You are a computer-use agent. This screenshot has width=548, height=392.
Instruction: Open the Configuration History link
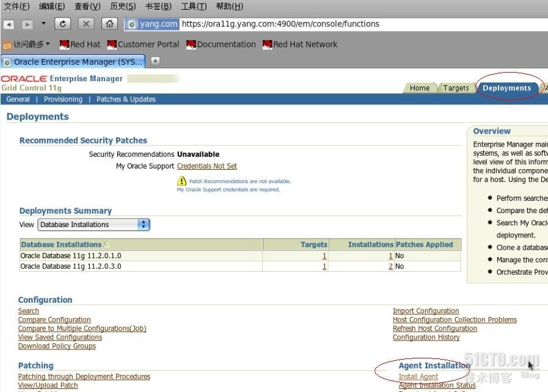[x=426, y=337]
